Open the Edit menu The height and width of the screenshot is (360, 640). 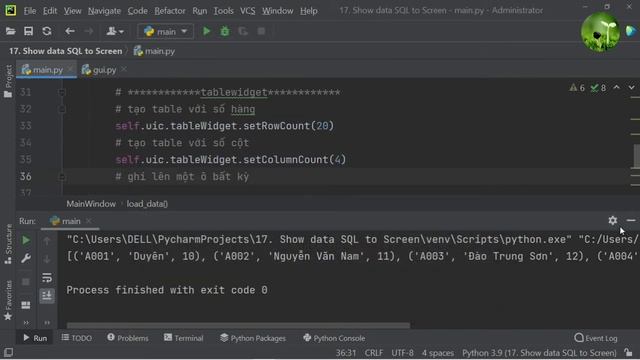50,11
